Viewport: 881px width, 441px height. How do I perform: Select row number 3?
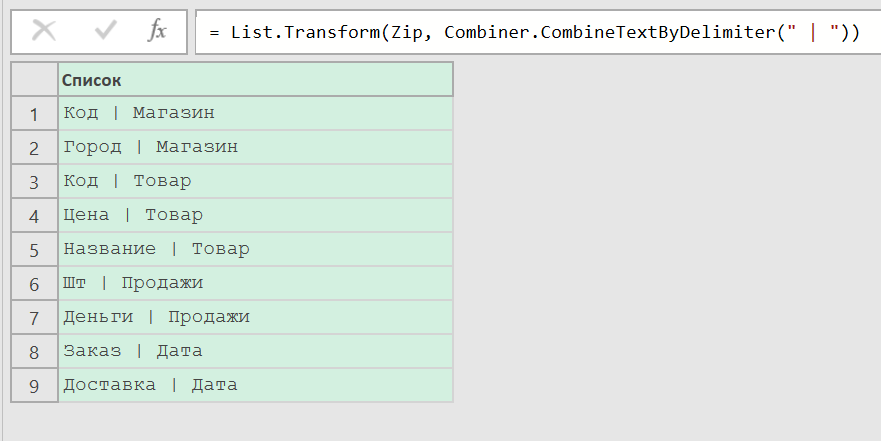pyautogui.click(x=34, y=182)
